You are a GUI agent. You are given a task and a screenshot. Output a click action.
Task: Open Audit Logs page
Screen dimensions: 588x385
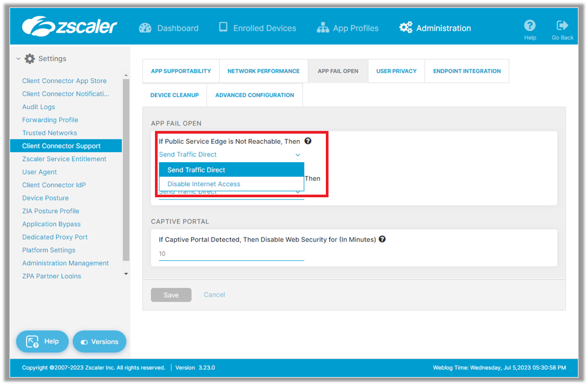[39, 107]
